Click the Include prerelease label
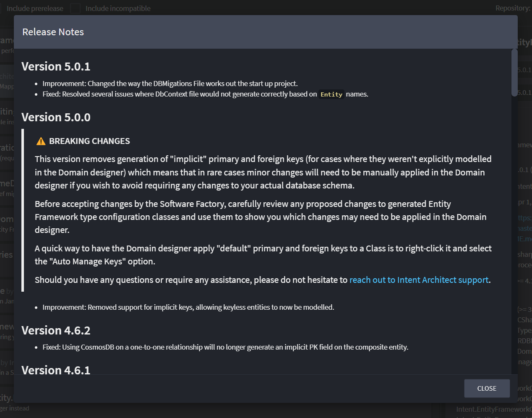This screenshot has width=532, height=418. [35, 8]
